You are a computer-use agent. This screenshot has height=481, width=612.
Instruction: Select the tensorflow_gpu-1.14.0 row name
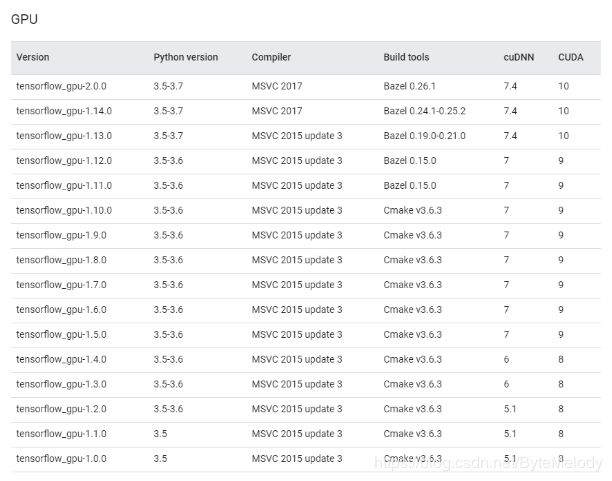[x=64, y=111]
